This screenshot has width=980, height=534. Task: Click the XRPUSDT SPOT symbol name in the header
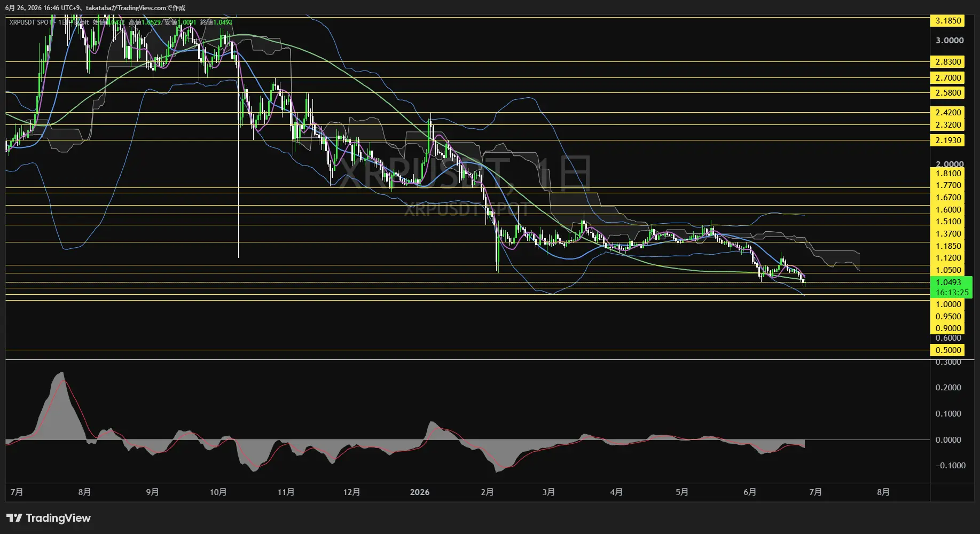point(30,22)
